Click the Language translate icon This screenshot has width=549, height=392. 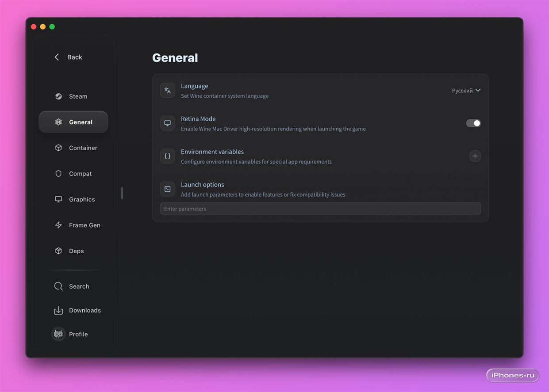[x=168, y=90]
